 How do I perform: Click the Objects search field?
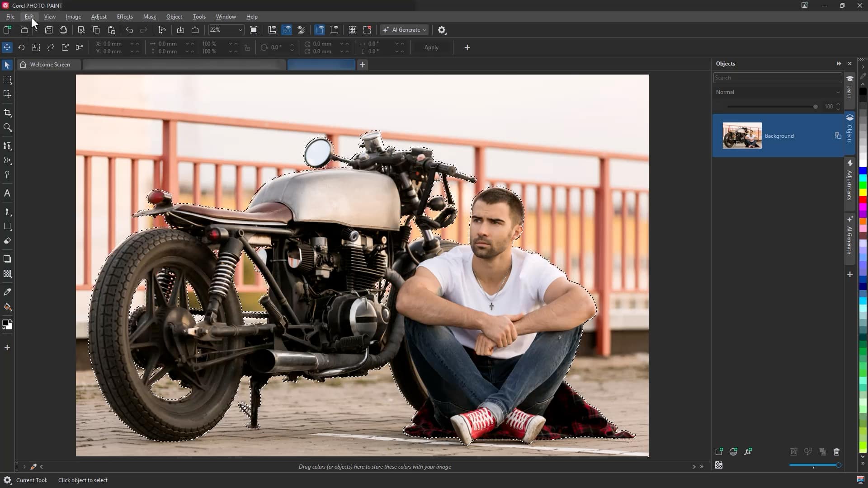pyautogui.click(x=777, y=78)
